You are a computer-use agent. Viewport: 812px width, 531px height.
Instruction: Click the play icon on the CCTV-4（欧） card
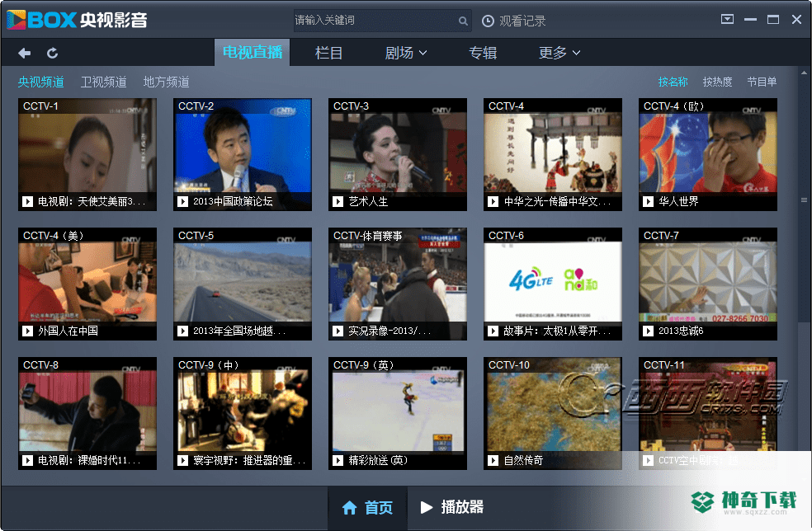[x=649, y=201]
